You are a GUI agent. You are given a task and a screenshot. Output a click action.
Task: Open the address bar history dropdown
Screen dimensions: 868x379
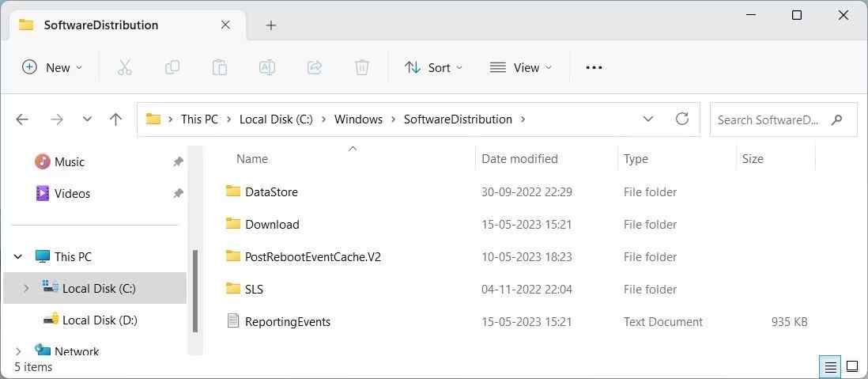648,119
